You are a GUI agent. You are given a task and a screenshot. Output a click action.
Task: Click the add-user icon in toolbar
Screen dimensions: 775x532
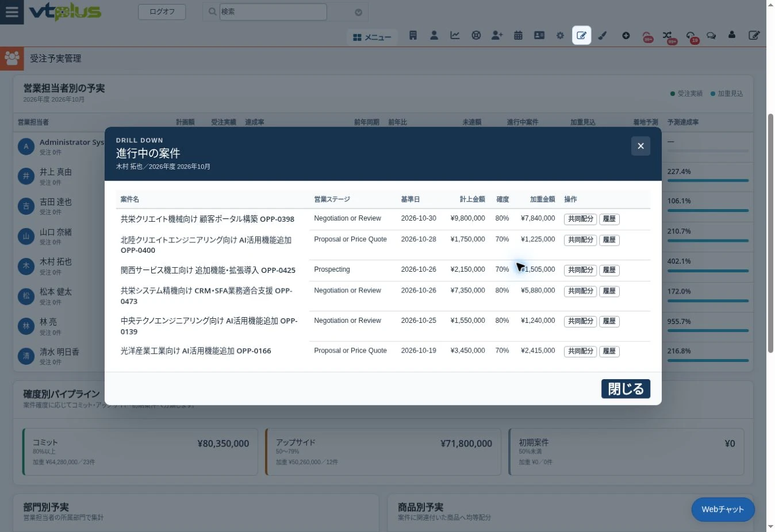(497, 36)
